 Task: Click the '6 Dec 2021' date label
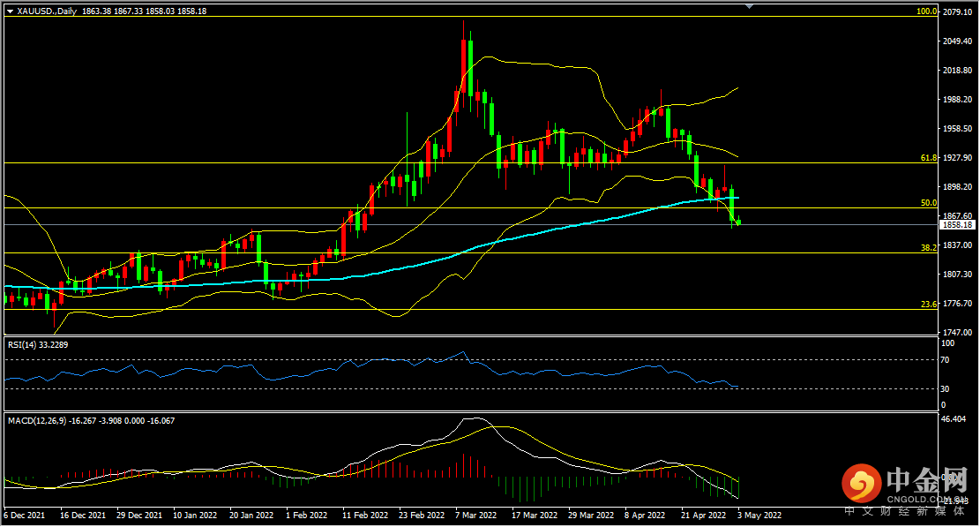click(25, 516)
